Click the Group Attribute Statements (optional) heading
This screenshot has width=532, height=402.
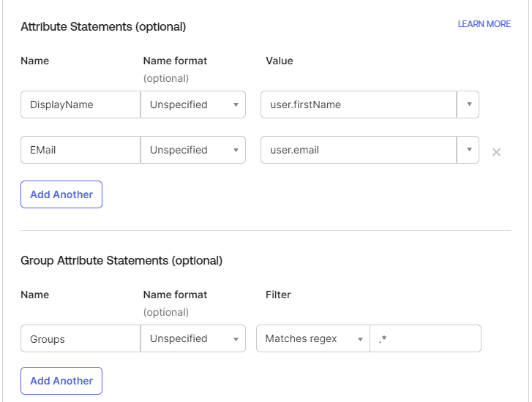pos(121,260)
